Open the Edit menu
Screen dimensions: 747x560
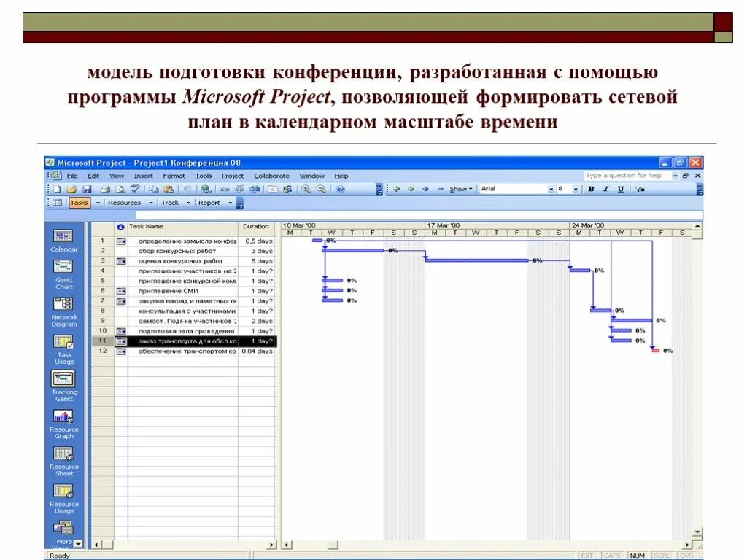[x=93, y=176]
